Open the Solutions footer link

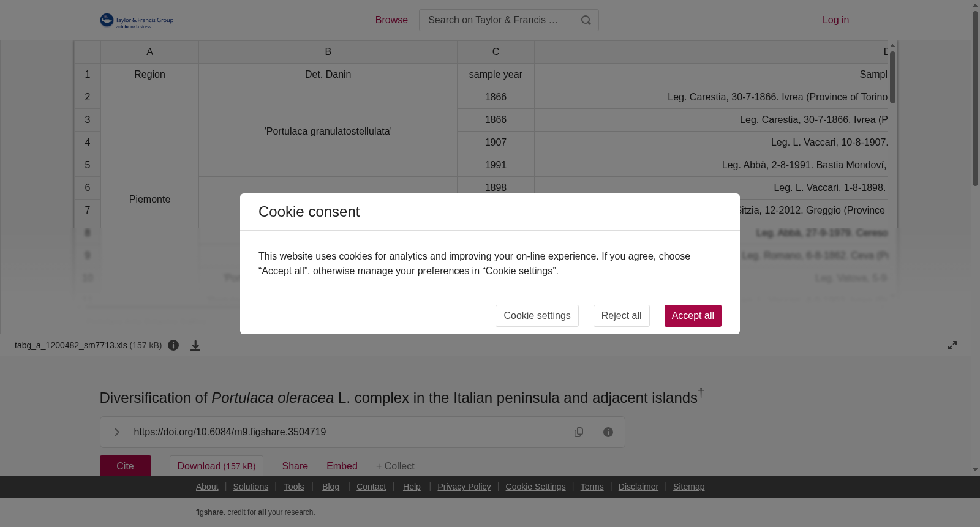coord(251,487)
